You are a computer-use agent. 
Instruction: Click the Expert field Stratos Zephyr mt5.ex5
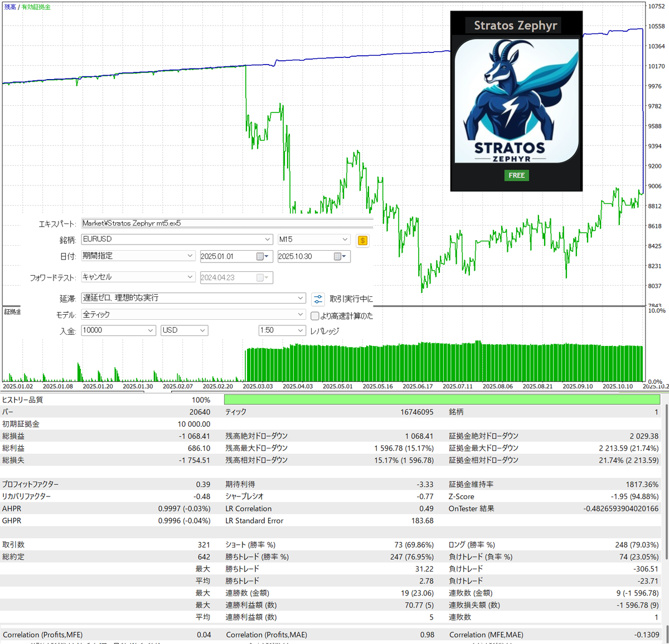pyautogui.click(x=227, y=223)
